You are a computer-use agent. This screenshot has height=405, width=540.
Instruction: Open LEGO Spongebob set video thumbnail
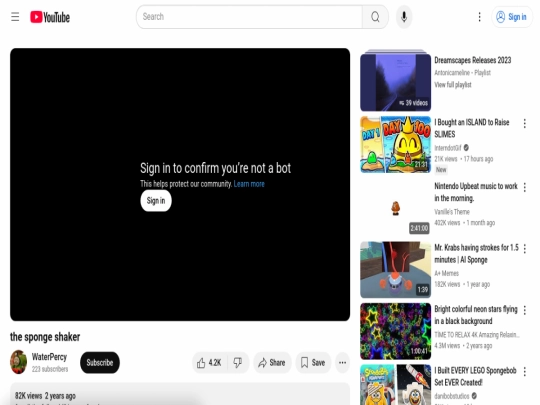(395, 385)
